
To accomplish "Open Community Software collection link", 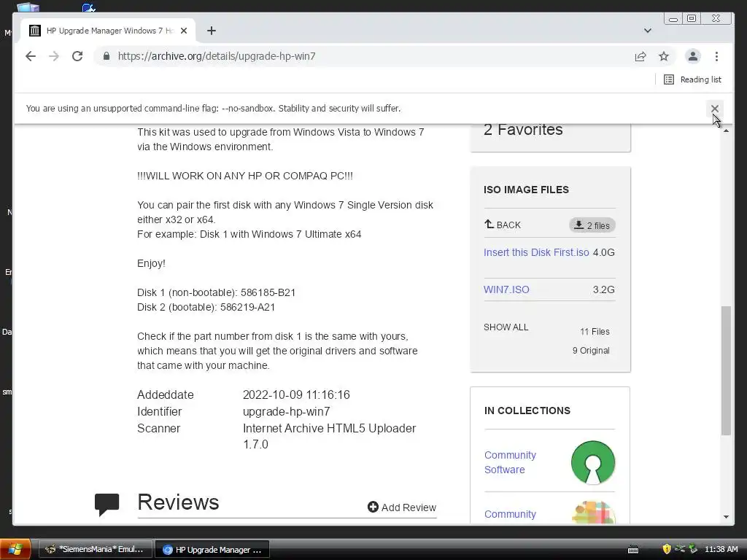I will [x=510, y=462].
